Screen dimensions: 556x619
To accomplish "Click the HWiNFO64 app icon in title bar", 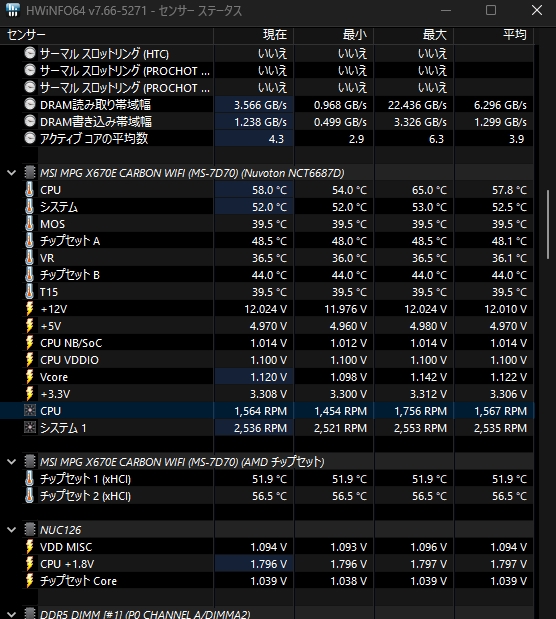I will (x=13, y=10).
